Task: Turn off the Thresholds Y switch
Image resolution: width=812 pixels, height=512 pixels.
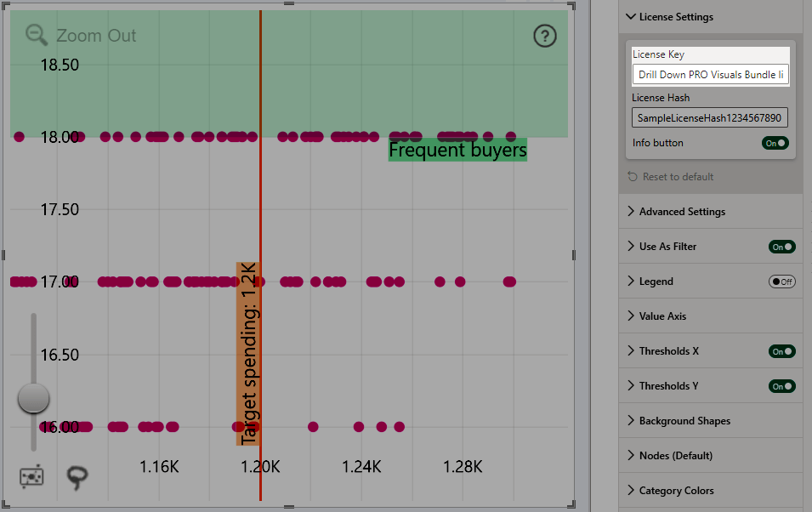Action: (781, 386)
